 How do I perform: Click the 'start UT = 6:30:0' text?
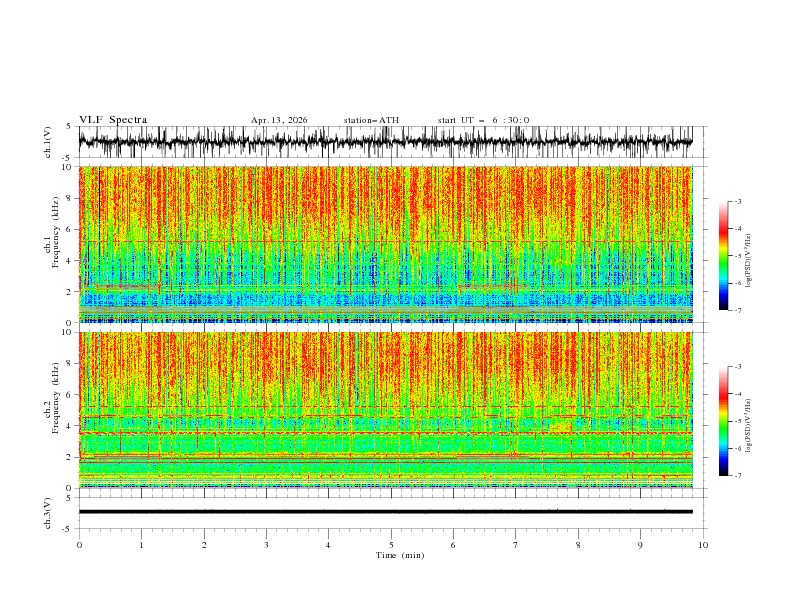pyautogui.click(x=483, y=120)
